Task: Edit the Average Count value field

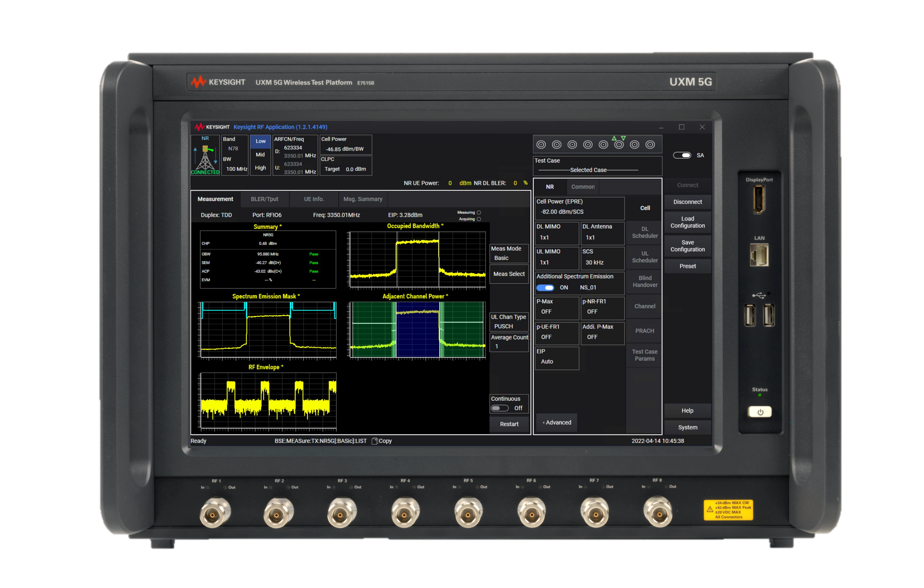Action: tap(509, 342)
